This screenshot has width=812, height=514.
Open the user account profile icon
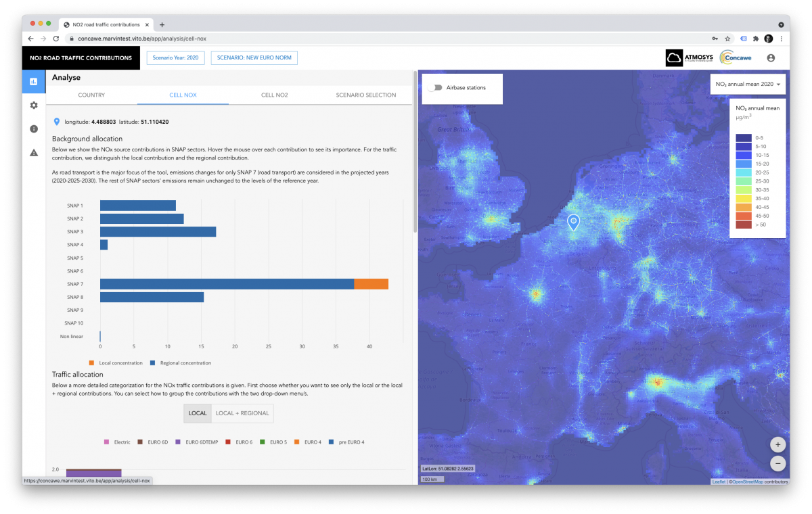click(x=771, y=58)
